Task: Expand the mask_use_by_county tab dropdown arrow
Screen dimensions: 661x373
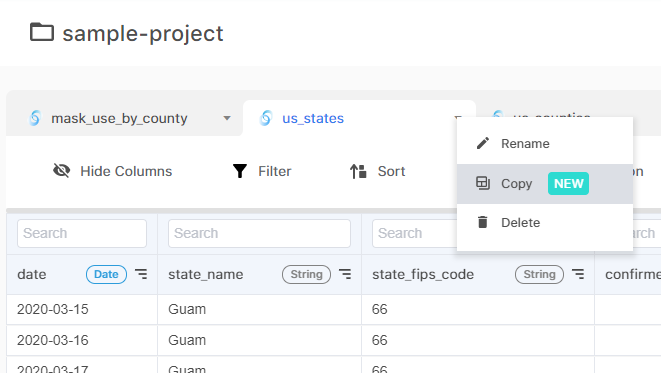Action: click(227, 118)
